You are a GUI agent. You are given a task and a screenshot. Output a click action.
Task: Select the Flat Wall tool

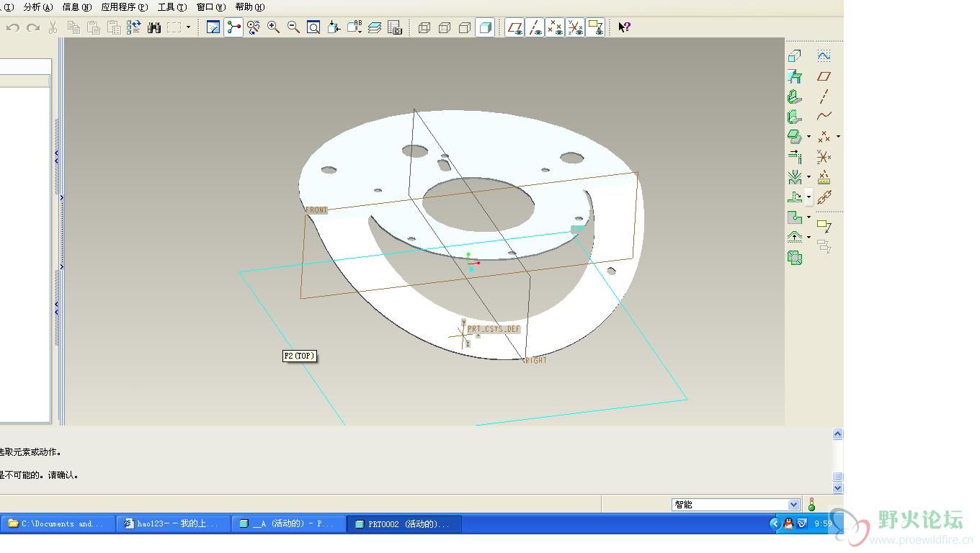coord(795,76)
